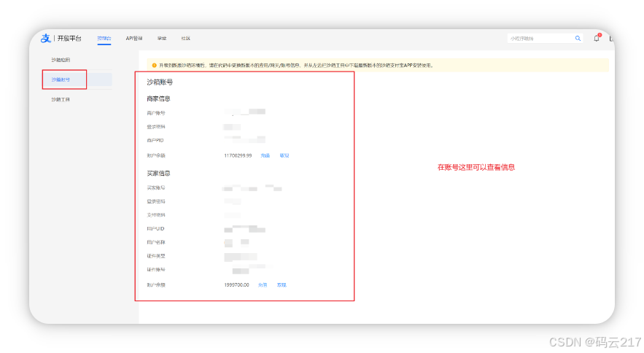Click the 开放平台 title text
The width and height of the screenshot is (644, 353).
point(69,38)
